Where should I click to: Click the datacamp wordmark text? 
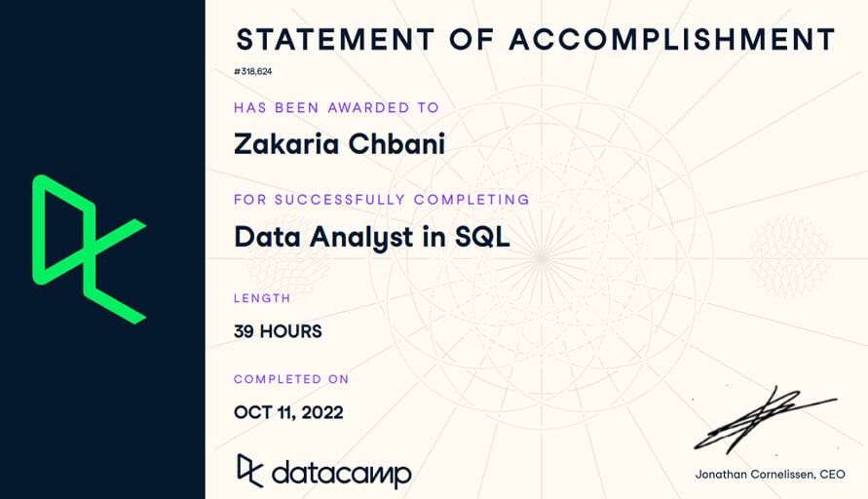341,474
